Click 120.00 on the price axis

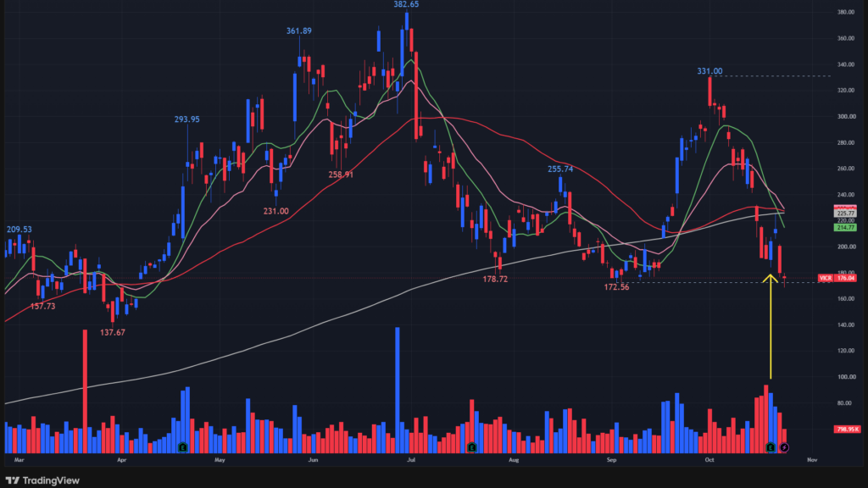tap(845, 351)
